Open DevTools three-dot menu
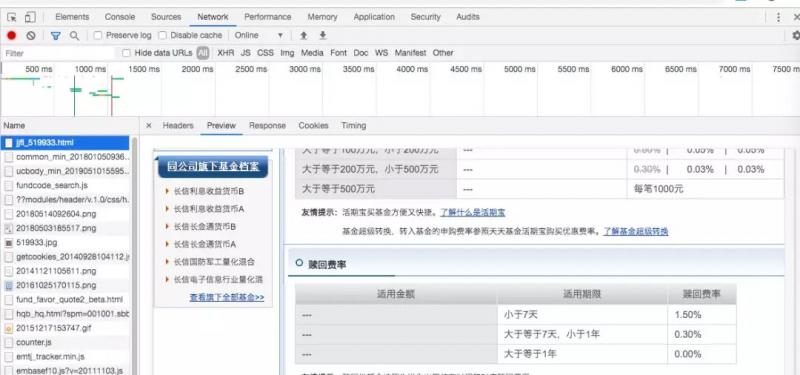Image resolution: width=800 pixels, height=375 pixels. click(778, 17)
